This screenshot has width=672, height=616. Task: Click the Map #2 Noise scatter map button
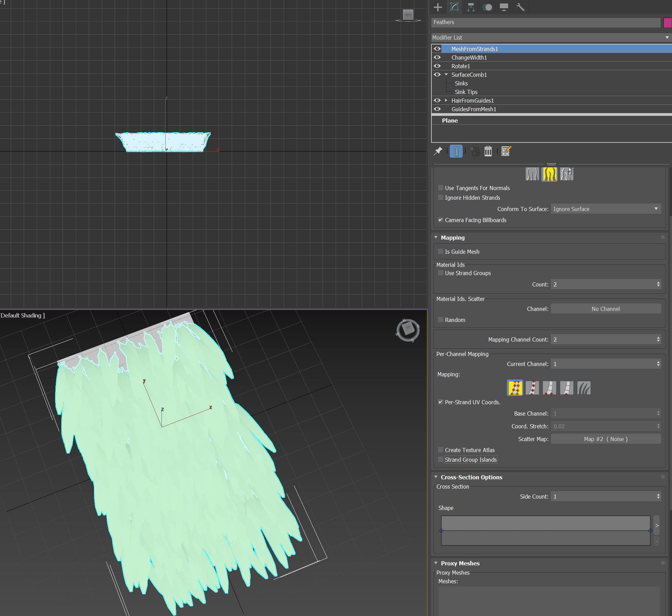tap(606, 439)
